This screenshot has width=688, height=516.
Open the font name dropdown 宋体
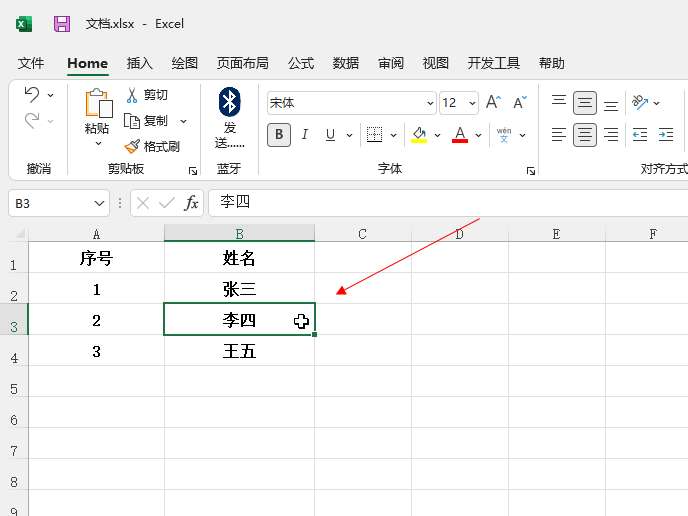(x=431, y=103)
